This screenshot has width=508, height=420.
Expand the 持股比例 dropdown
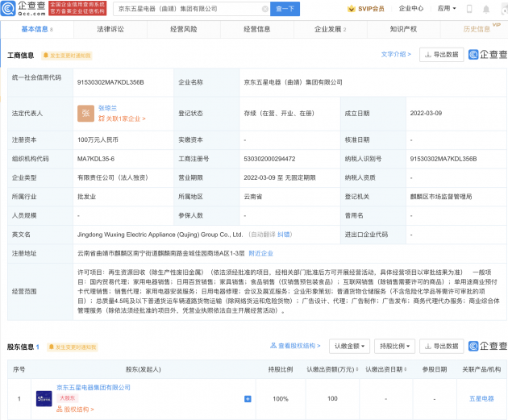click(x=394, y=346)
